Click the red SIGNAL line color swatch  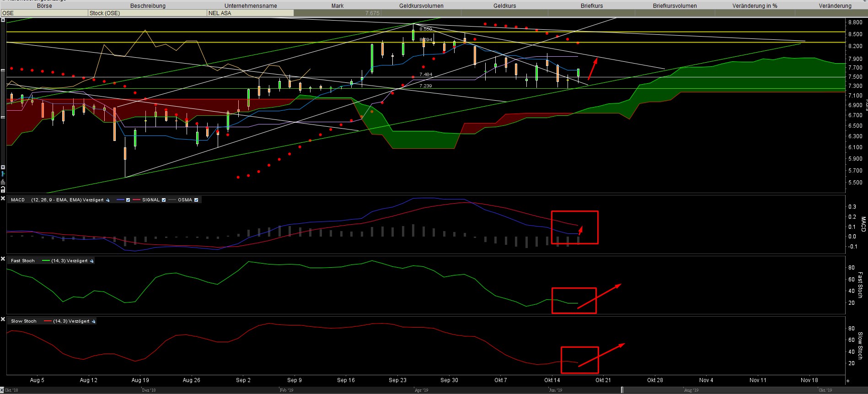point(136,200)
